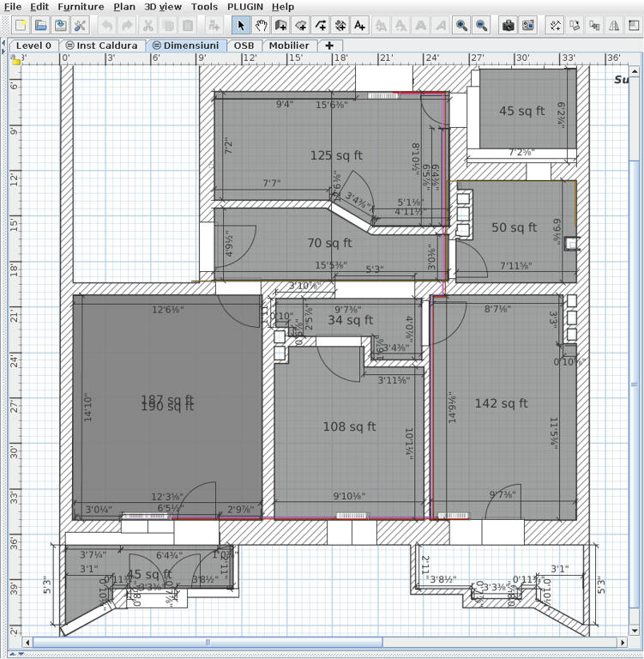The image size is (644, 659).
Task: Click the 9'10⅛" dimension label
Action: coord(349,496)
